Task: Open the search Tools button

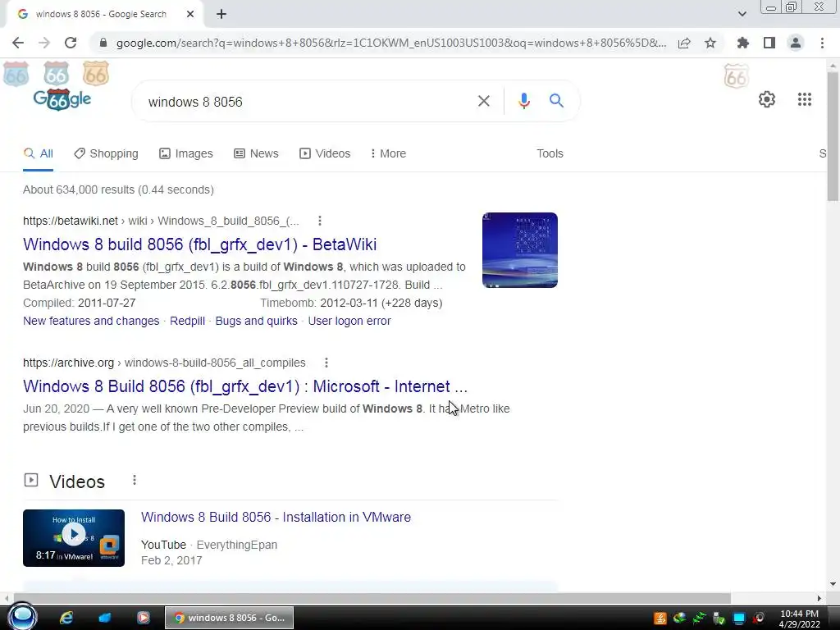Action: tap(550, 153)
